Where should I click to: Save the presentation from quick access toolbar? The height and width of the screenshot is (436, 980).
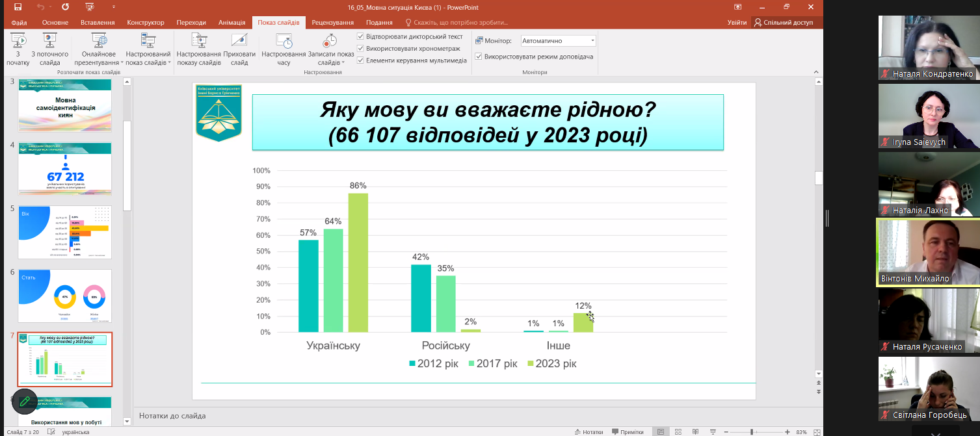coord(18,7)
